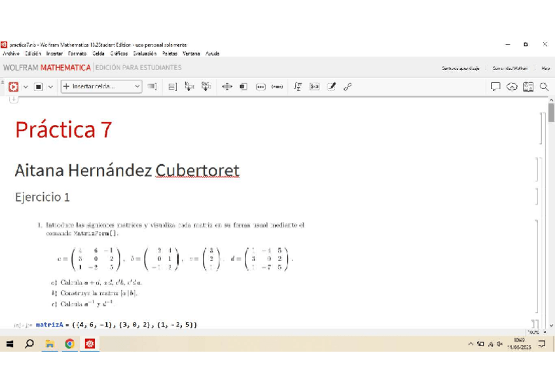Open the Edición menu
The height and width of the screenshot is (392, 555).
tap(33, 54)
